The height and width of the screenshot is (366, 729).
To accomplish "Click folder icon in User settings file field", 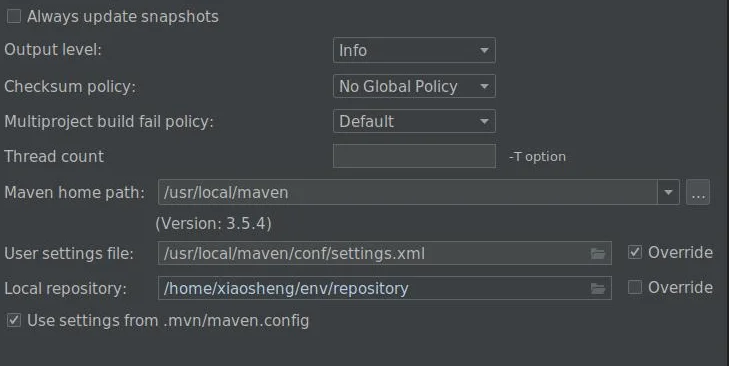I will click(597, 253).
